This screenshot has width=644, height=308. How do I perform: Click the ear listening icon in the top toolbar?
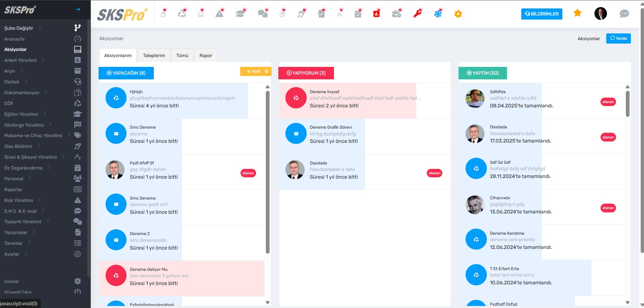pyautogui.click(x=301, y=14)
